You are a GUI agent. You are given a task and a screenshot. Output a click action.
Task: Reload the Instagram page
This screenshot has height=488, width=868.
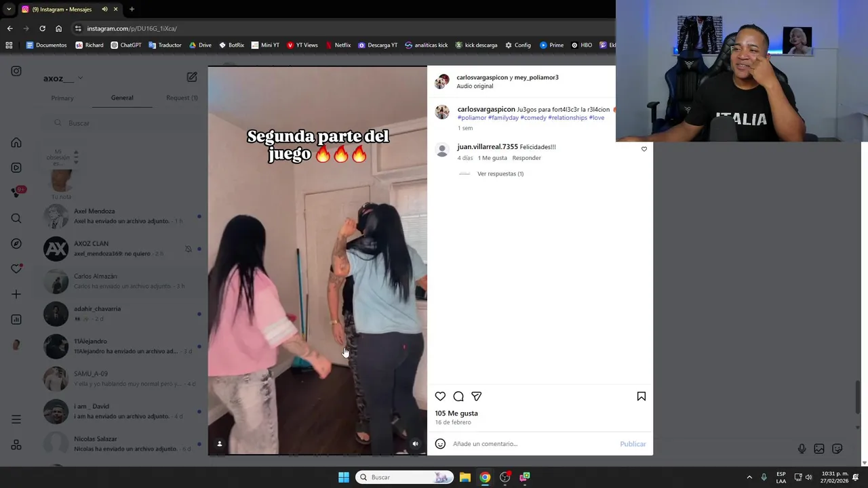point(42,28)
